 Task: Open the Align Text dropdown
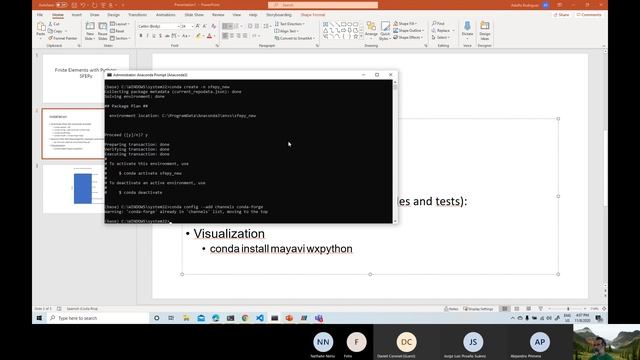(287, 31)
